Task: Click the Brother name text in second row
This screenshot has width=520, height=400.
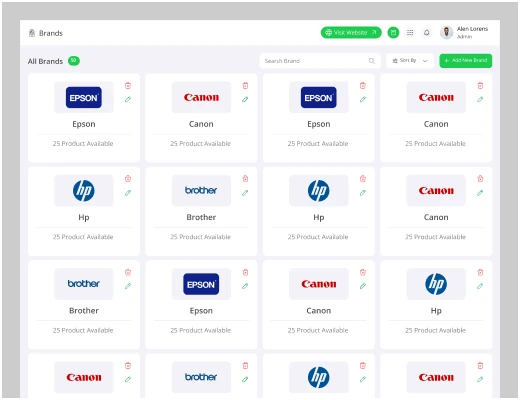Action: click(x=201, y=217)
